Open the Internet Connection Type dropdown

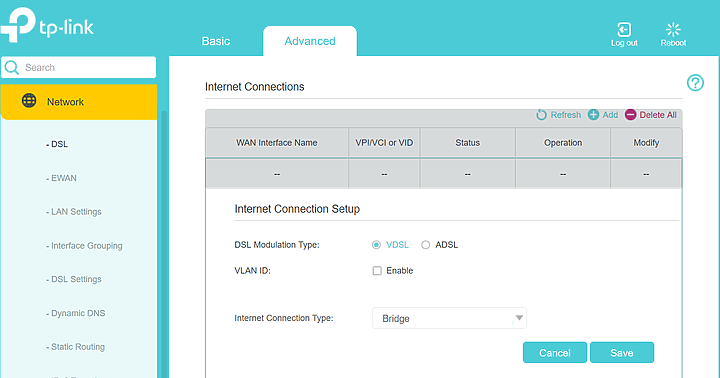pyautogui.click(x=449, y=318)
